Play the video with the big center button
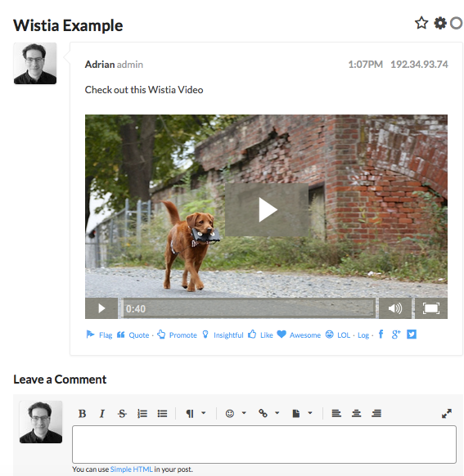Viewport: 464px width, 476px height. pos(267,209)
